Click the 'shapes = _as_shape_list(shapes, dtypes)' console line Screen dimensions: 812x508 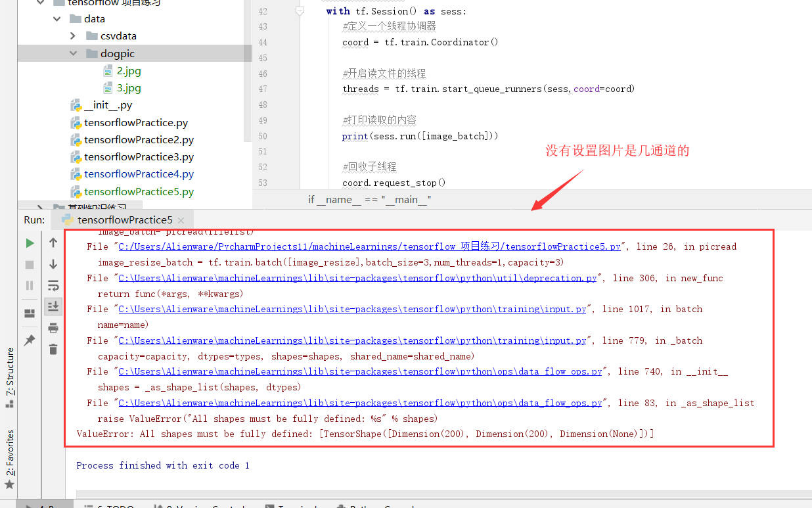(x=199, y=387)
